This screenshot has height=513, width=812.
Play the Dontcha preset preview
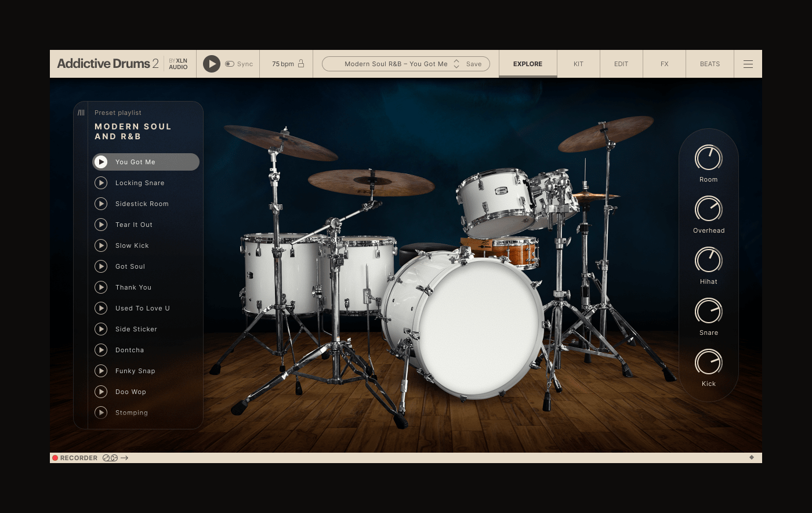click(101, 350)
